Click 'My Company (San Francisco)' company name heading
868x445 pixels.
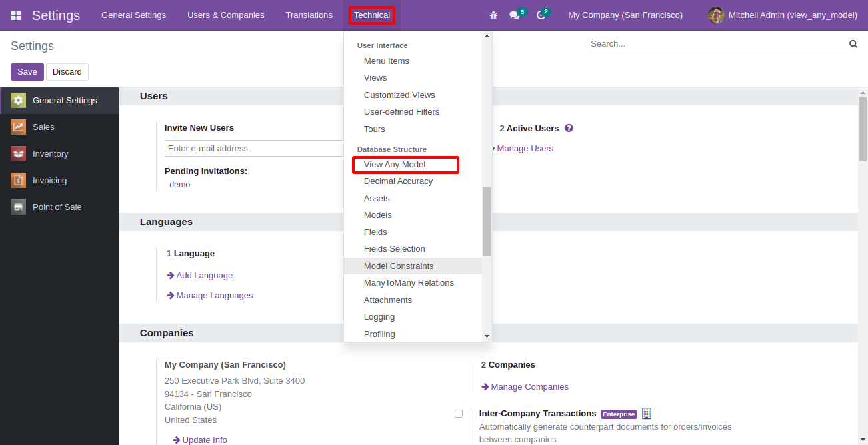(225, 365)
